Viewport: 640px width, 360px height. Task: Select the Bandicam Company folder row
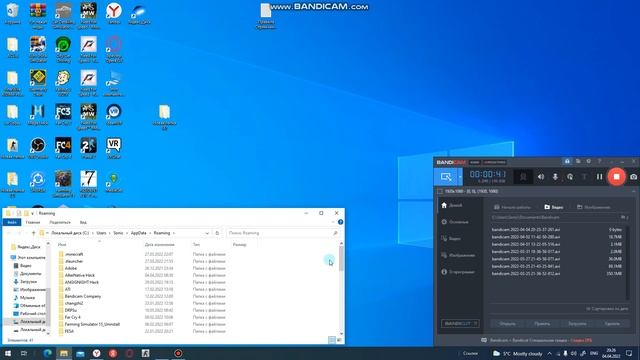point(143,296)
